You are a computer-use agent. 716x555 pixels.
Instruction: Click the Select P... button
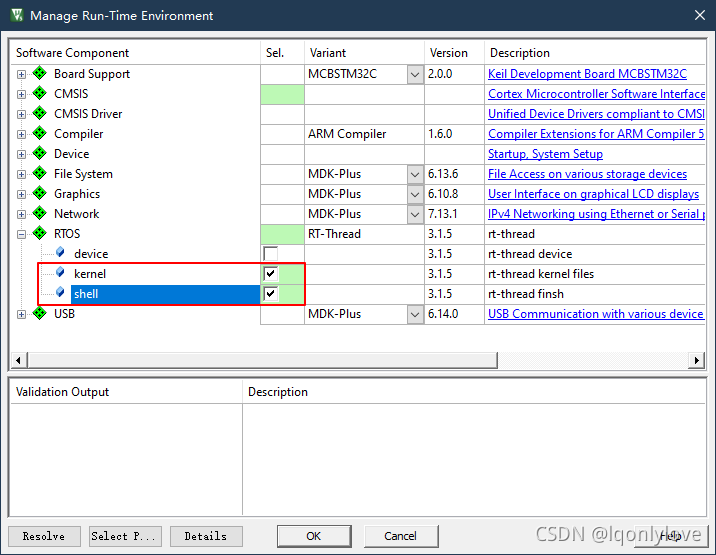125,536
